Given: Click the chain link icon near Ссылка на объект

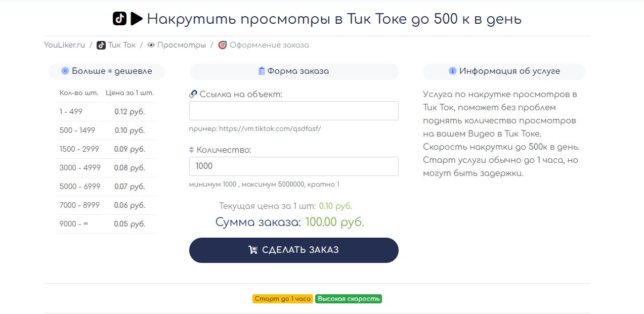Looking at the screenshot, I should pos(193,94).
